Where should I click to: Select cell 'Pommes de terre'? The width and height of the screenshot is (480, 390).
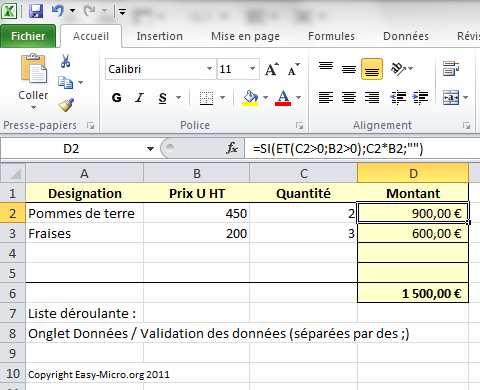(x=85, y=213)
